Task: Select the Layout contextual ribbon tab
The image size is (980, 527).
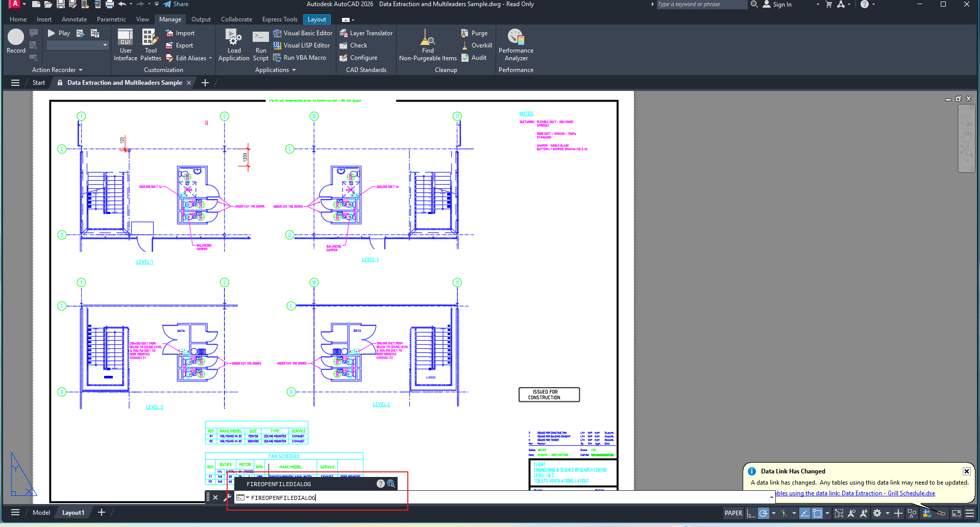Action: [x=317, y=19]
